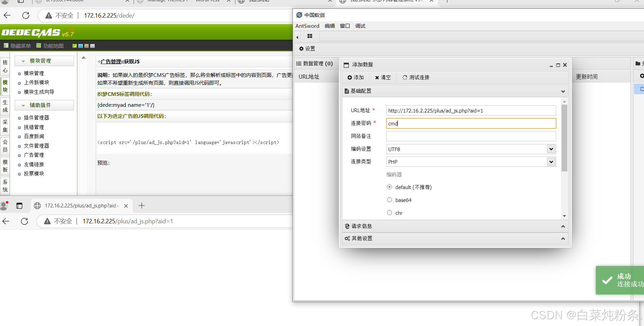644x326 pixels.
Task: Click the dialog scrollbar up arrow
Action: pos(564,101)
